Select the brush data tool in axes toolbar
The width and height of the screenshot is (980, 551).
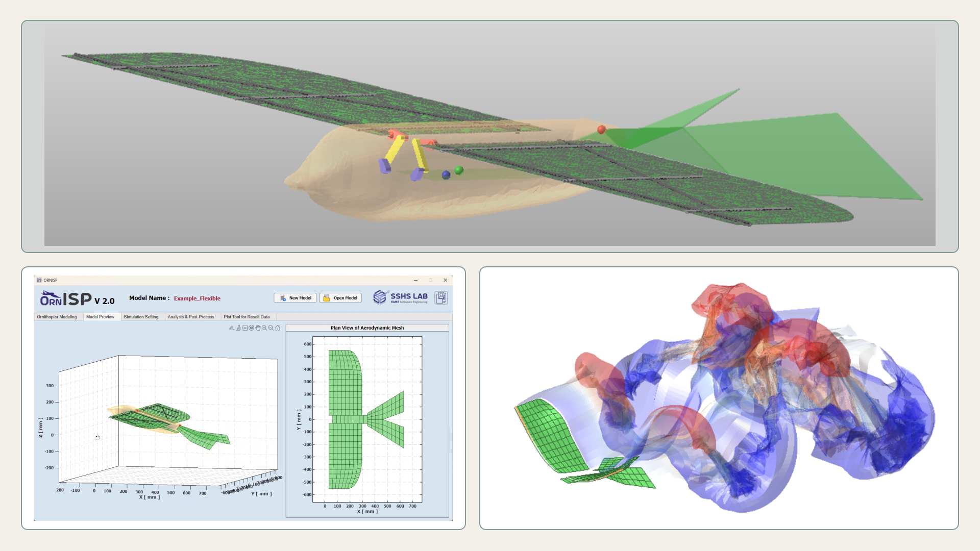click(x=238, y=328)
